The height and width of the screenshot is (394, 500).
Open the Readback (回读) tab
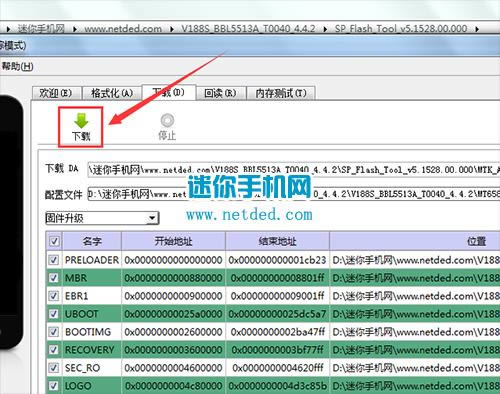click(220, 93)
